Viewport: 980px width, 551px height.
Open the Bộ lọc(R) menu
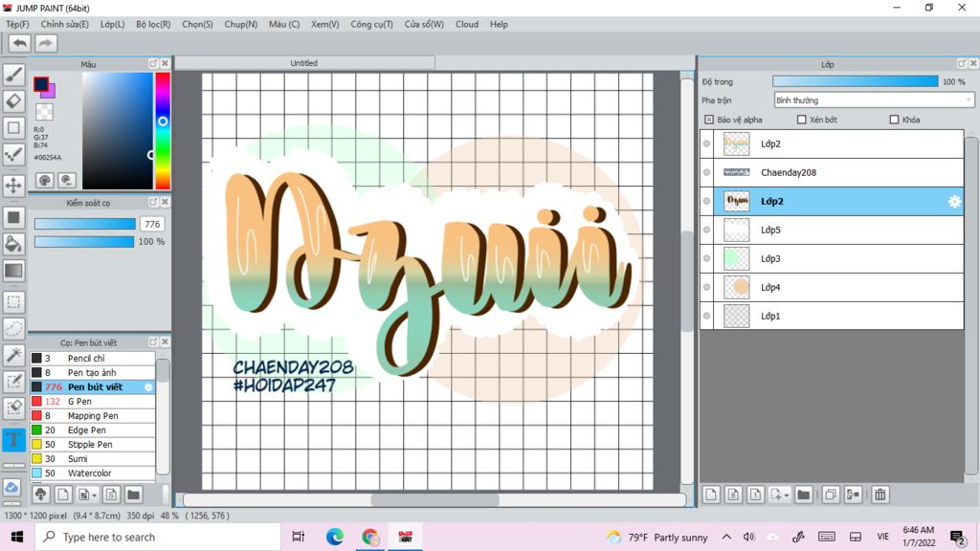[x=153, y=24]
